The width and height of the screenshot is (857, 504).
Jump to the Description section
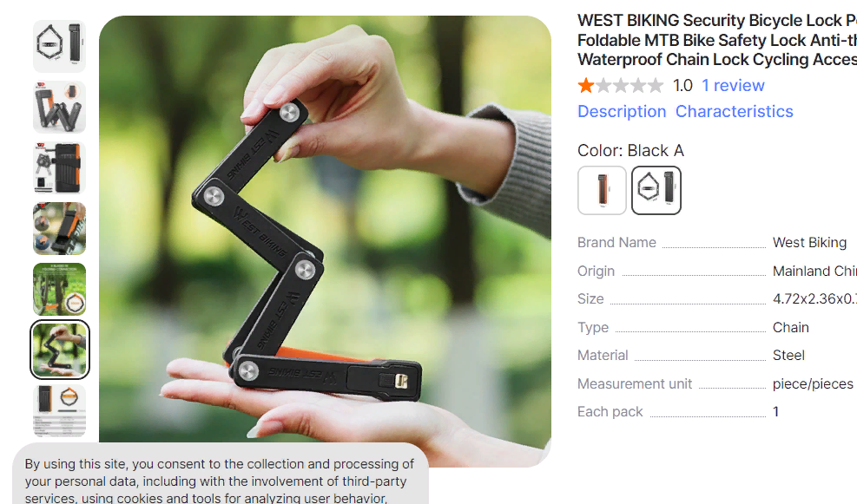622,111
